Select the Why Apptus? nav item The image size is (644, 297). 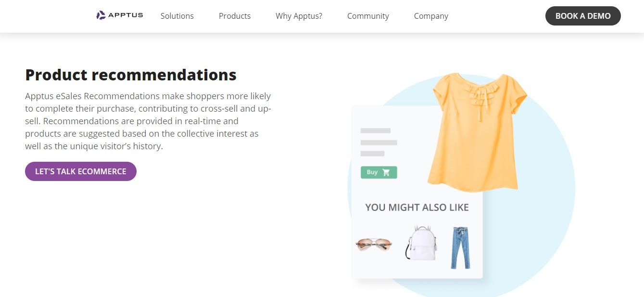(299, 16)
